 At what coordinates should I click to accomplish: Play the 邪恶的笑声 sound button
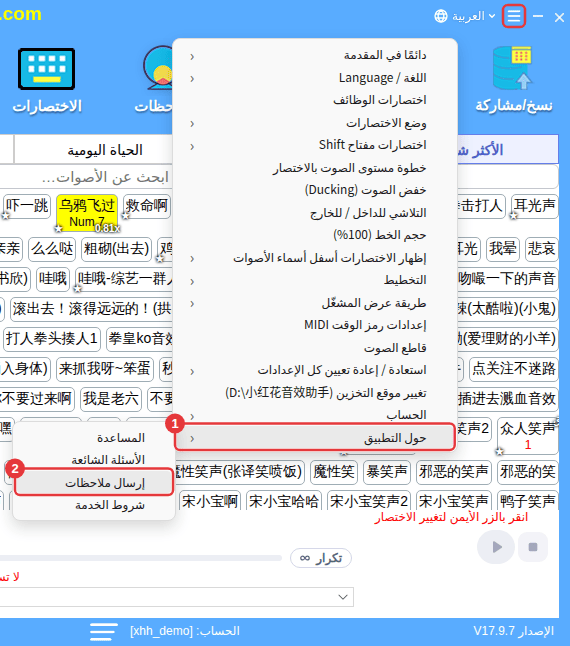(x=453, y=472)
